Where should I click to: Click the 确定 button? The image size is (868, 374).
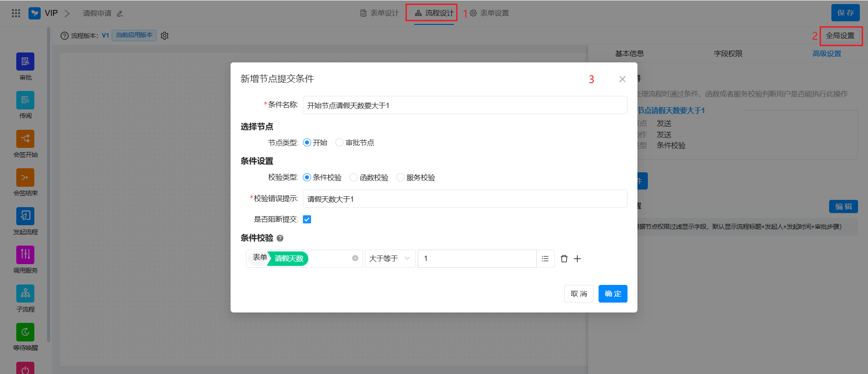(613, 294)
